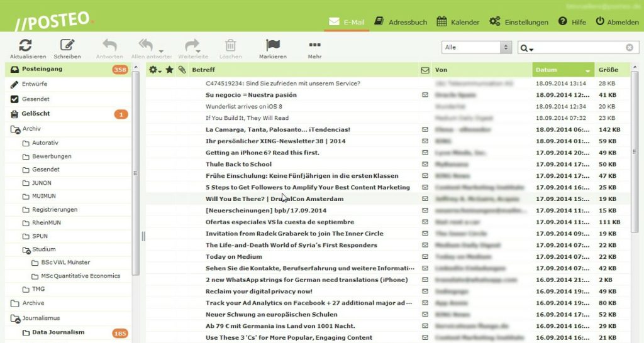Collapse the Studium folder
The height and width of the screenshot is (343, 644).
coord(26,250)
